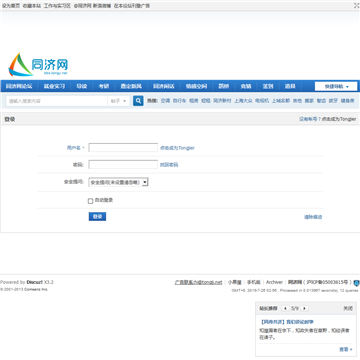This screenshot has width=360, height=360.
Task: Open the 【同舟共济】 recommended post title
Action: click(287, 322)
